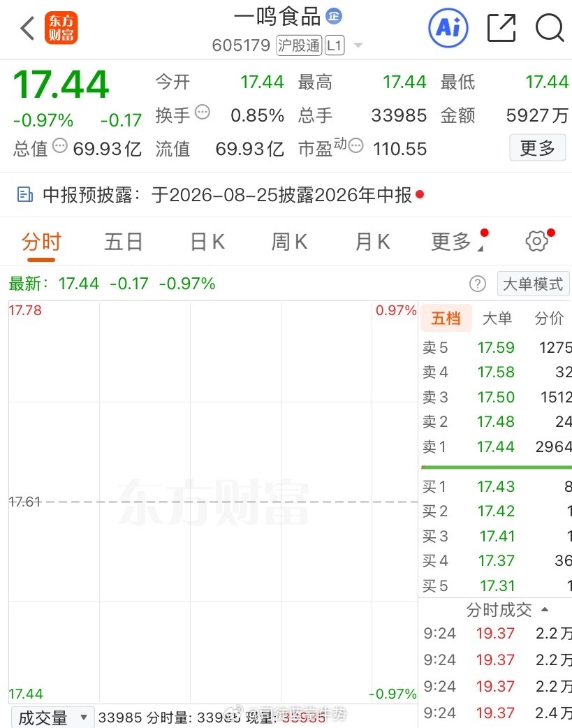Tap the 金额 5927万 value
This screenshot has height=728, width=572.
[536, 115]
